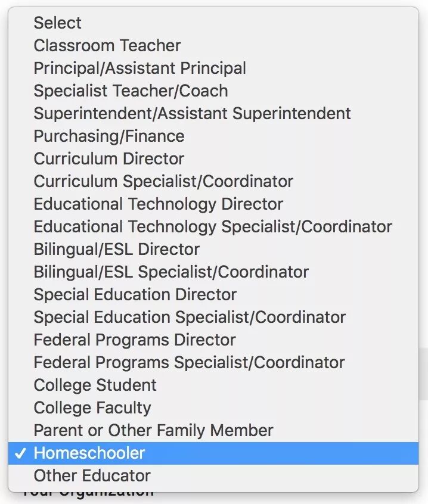
Task: Choose Other Educator at list bottom
Action: [92, 475]
